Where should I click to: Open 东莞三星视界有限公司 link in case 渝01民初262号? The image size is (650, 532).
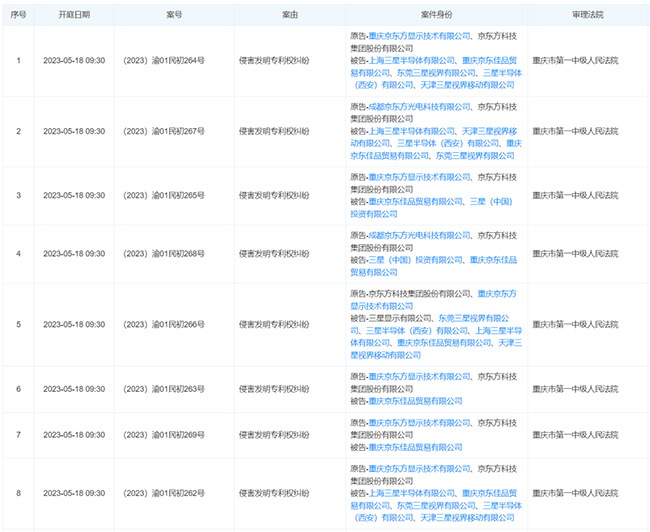[436, 506]
